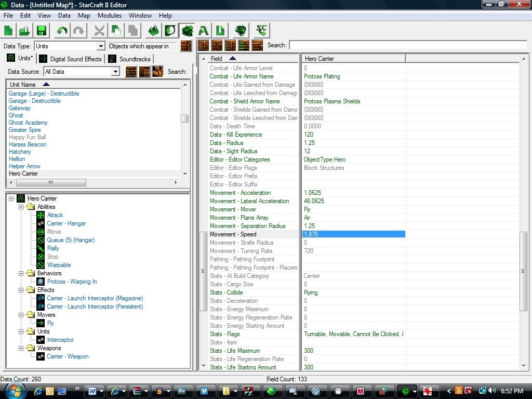
Task: Click the icon beside Objects which appear in
Action: tap(186, 46)
